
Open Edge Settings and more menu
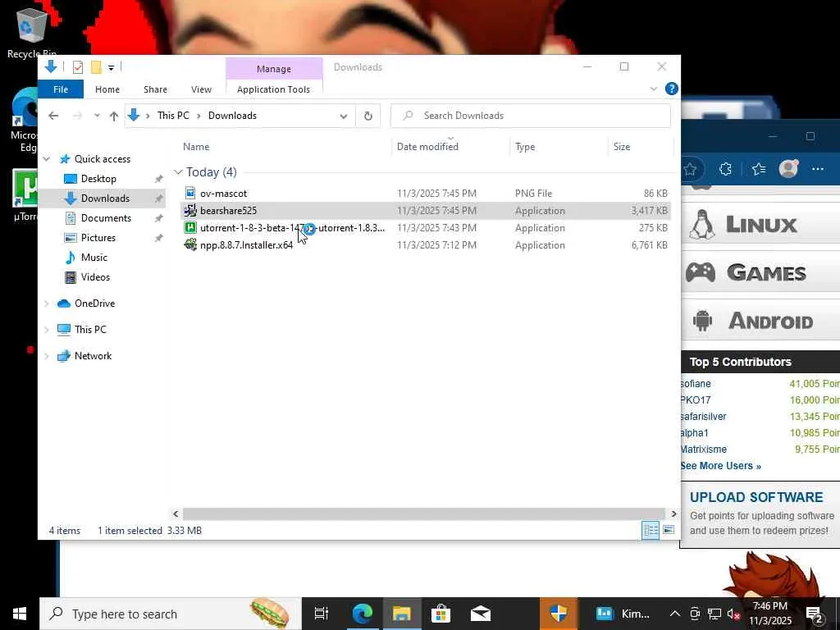pyautogui.click(x=818, y=169)
